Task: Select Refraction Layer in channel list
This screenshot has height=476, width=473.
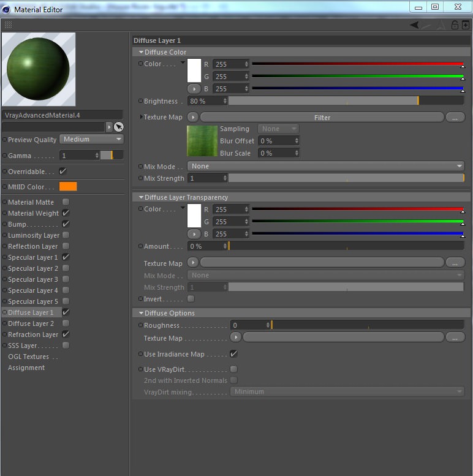Action: tap(33, 334)
